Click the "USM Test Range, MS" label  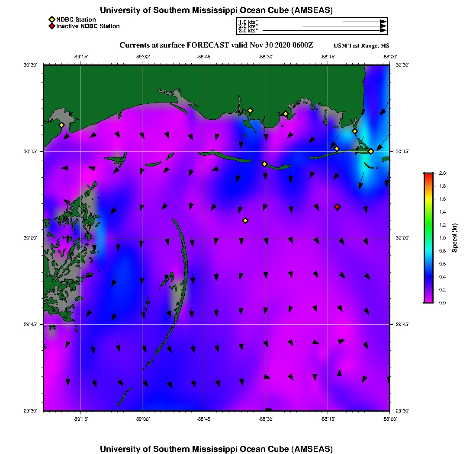(x=361, y=46)
